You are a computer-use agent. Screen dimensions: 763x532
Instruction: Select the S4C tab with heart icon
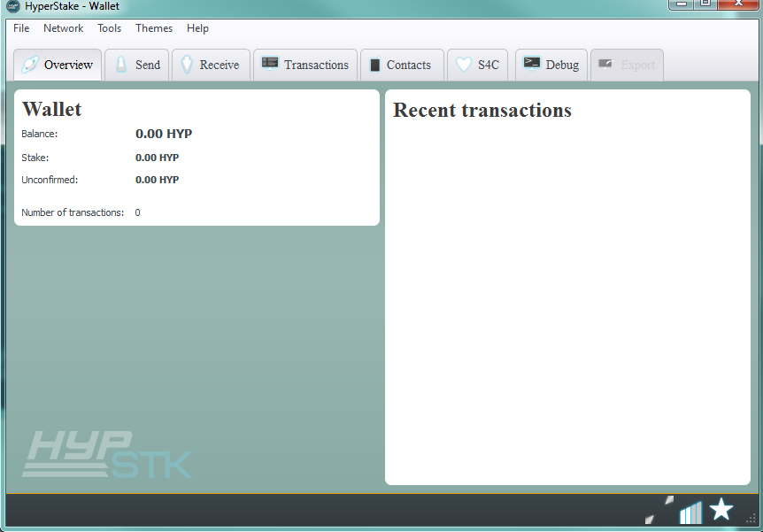point(477,65)
